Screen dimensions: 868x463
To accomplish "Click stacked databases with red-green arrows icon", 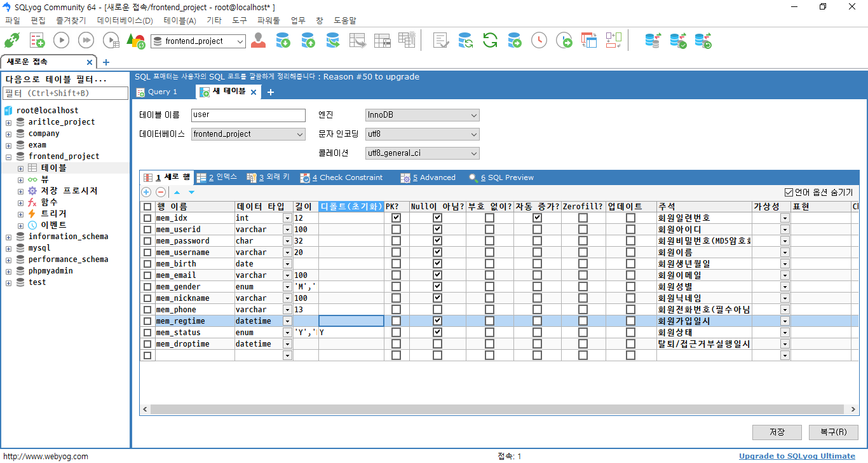I will point(653,41).
